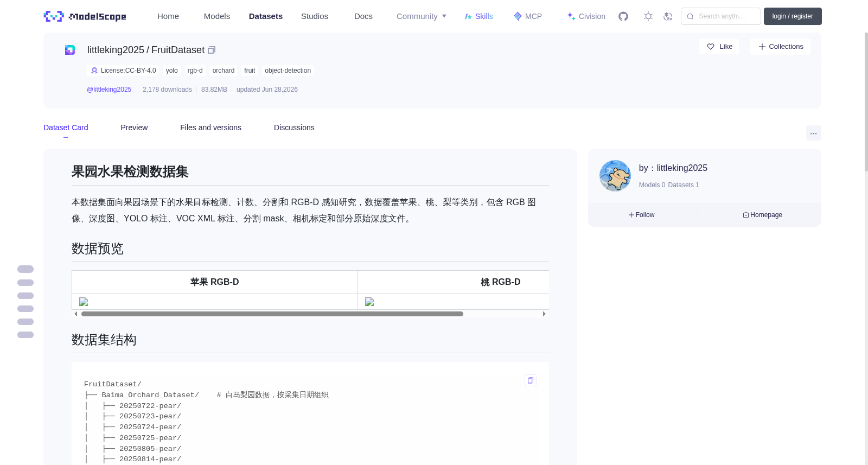The height and width of the screenshot is (465, 868).
Task: Click the tree row 20250722-pear/
Action: (x=150, y=406)
